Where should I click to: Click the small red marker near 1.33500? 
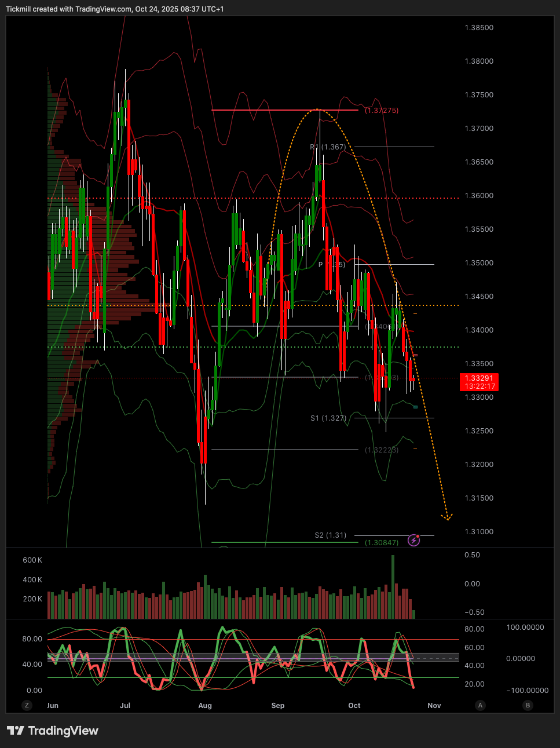click(x=415, y=355)
